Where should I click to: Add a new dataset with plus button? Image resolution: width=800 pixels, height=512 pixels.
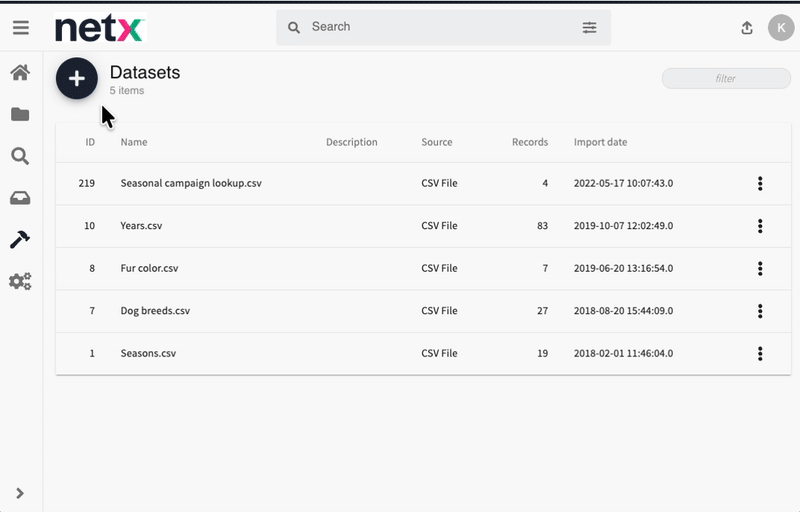point(77,79)
